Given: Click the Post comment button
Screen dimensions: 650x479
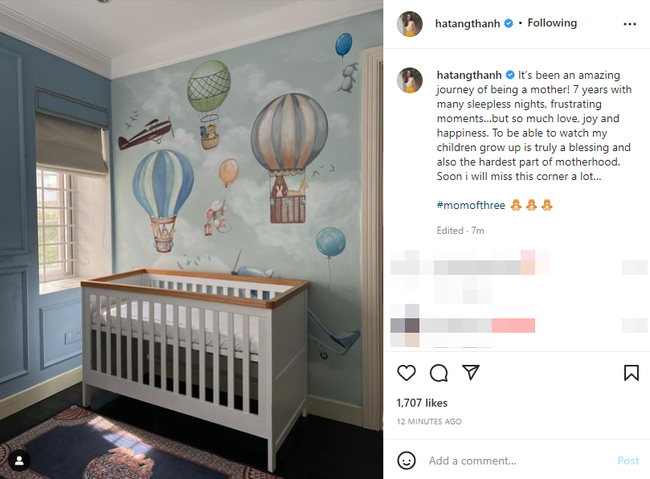Looking at the screenshot, I should click(x=628, y=461).
